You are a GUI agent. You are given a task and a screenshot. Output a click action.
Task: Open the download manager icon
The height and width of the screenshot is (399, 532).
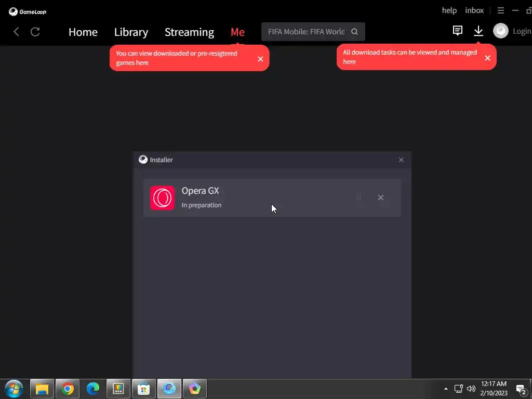[x=478, y=31]
